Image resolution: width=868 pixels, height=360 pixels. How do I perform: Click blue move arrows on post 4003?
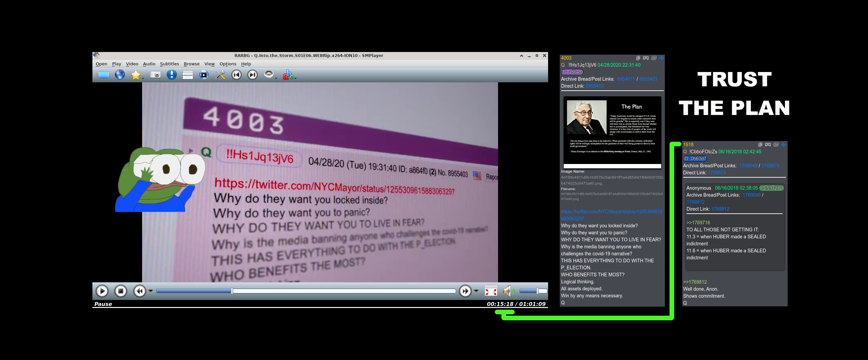[662, 58]
